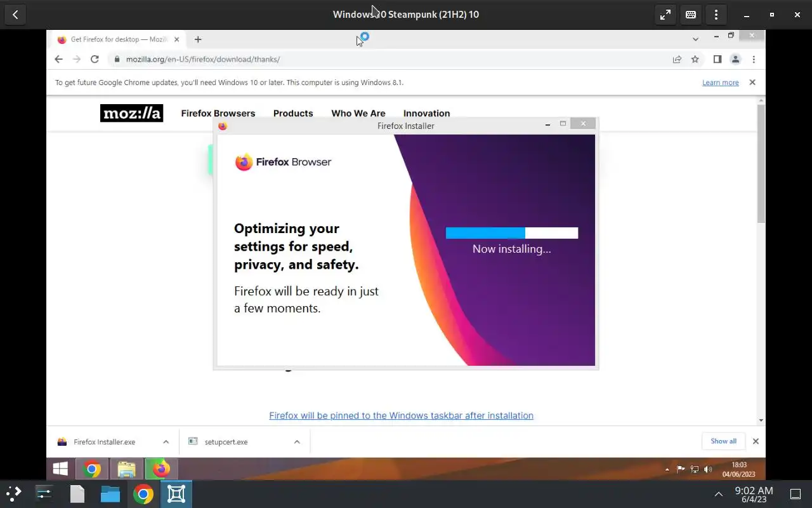
Task: Click the URL address field
Action: click(x=389, y=59)
